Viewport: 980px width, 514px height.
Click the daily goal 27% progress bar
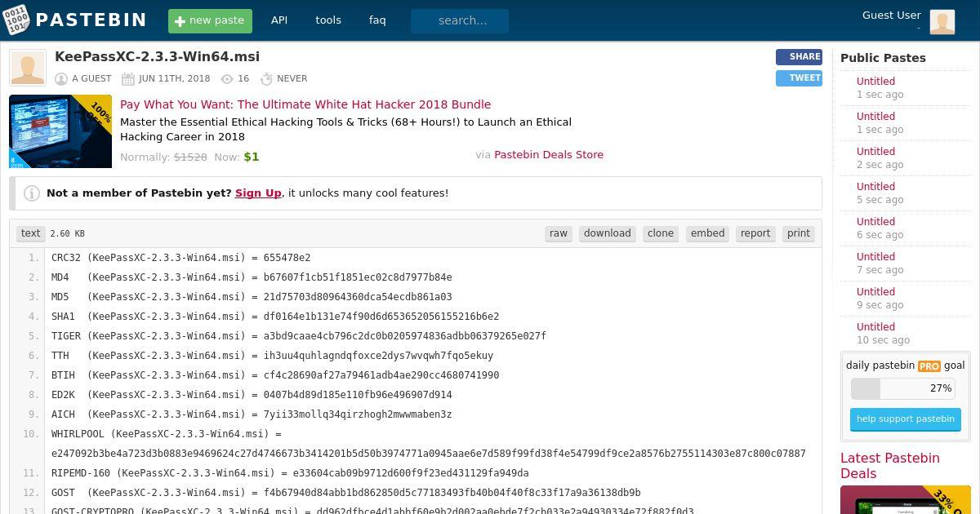(x=903, y=388)
